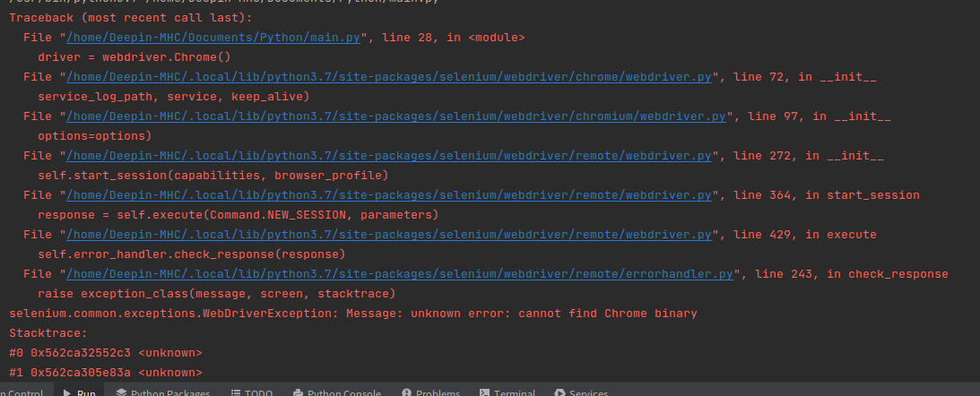
Task: Open the main.py file link in traceback
Action: tap(213, 38)
